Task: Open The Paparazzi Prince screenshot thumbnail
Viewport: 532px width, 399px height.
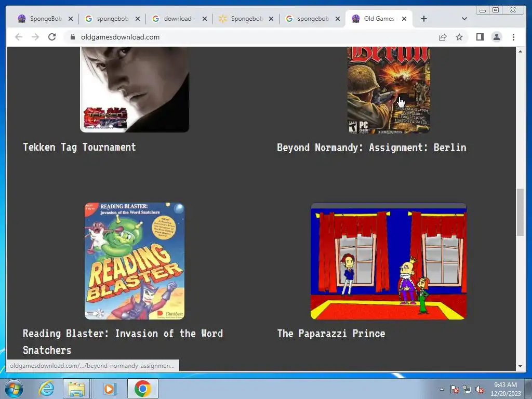Action: (389, 261)
